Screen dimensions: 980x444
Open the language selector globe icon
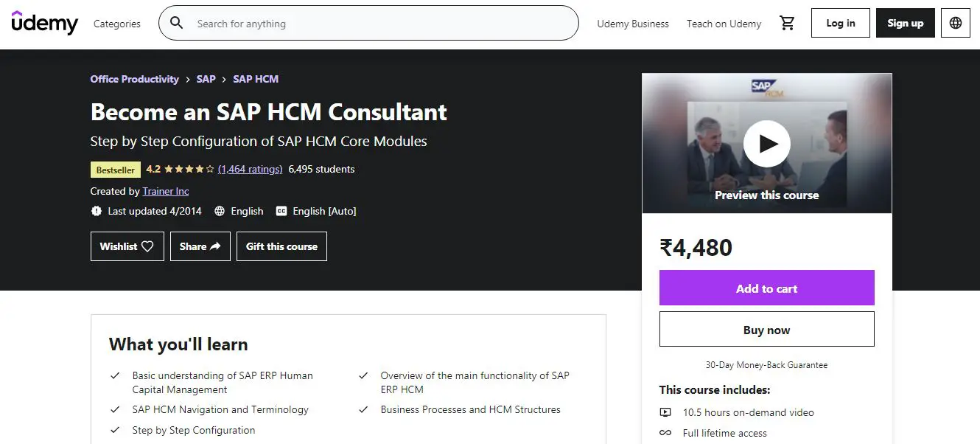click(955, 23)
